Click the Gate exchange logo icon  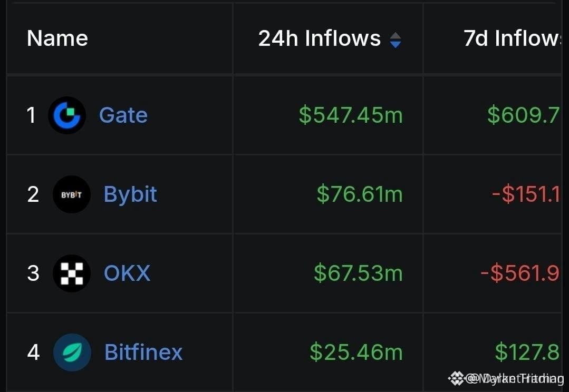(67, 115)
